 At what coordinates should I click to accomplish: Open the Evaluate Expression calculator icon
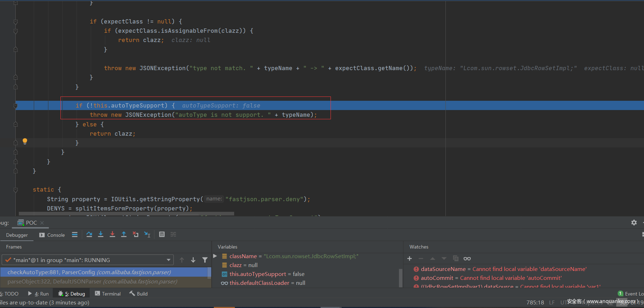tap(162, 234)
